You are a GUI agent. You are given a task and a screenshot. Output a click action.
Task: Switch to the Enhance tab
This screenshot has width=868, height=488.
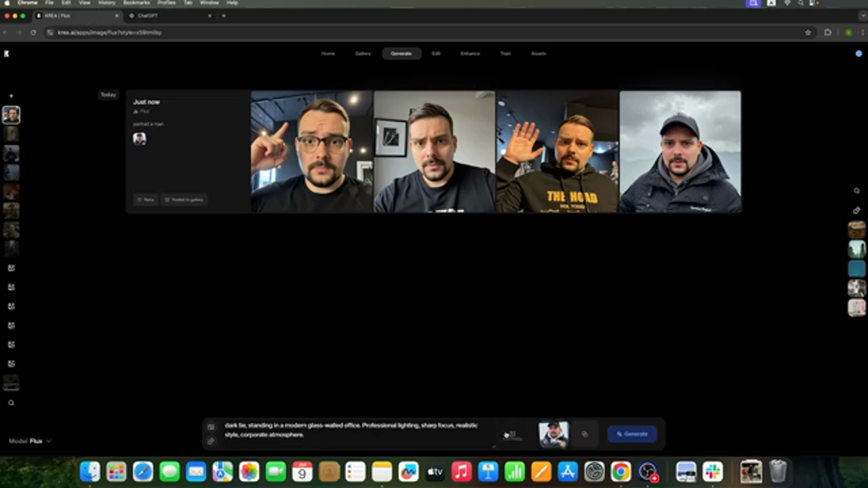pos(470,54)
